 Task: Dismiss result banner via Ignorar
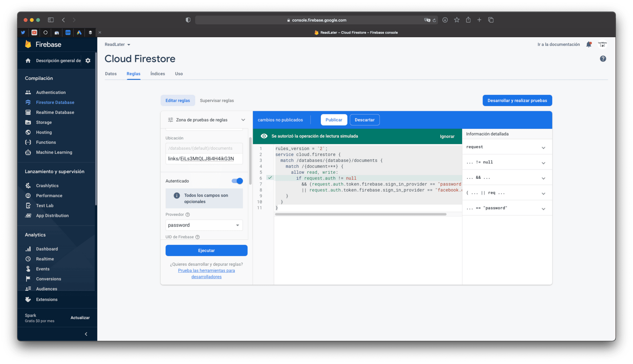(x=447, y=136)
